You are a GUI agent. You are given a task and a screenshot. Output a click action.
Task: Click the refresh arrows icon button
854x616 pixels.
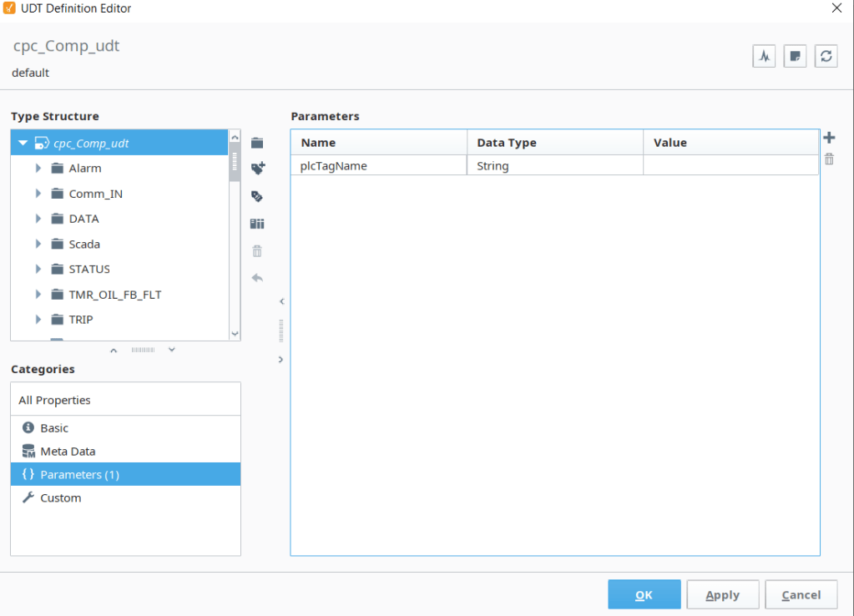[x=826, y=56]
